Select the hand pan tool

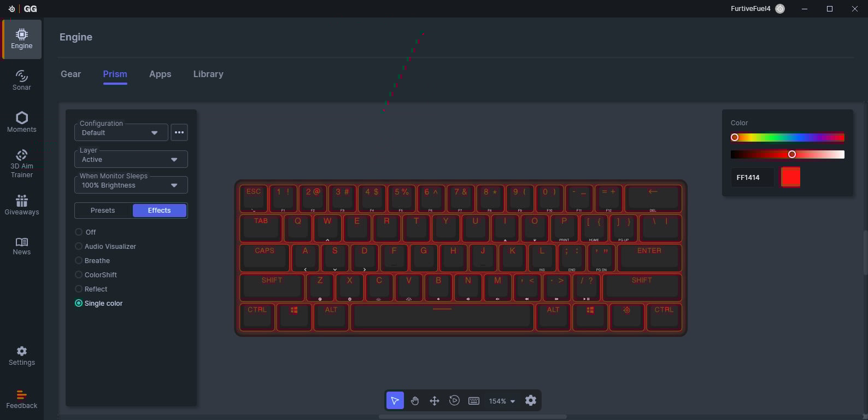[415, 401]
